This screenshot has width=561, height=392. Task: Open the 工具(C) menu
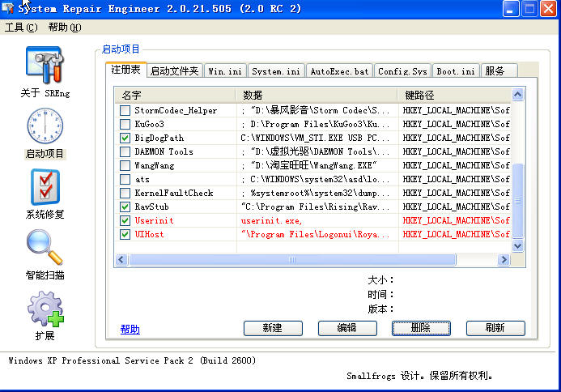point(21,28)
